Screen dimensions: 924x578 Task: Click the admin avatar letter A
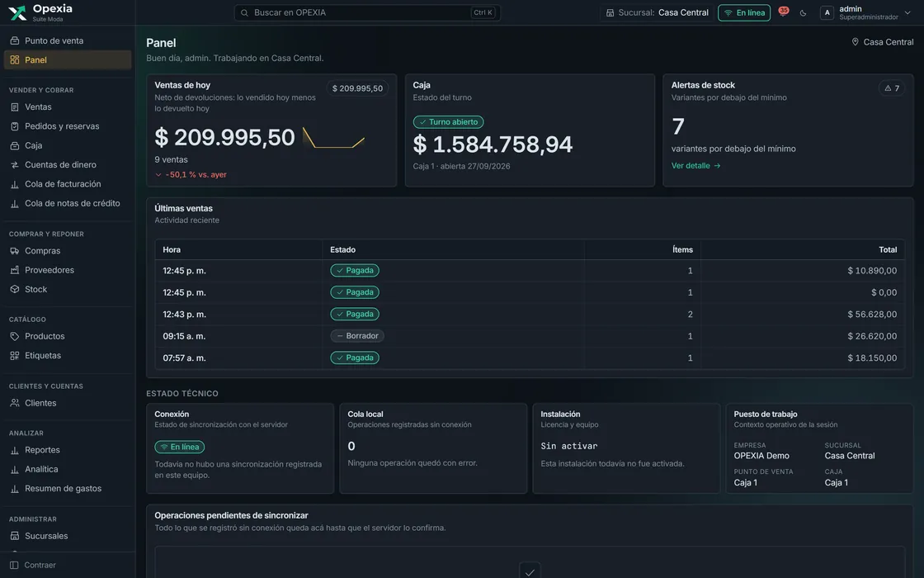pyautogui.click(x=827, y=12)
